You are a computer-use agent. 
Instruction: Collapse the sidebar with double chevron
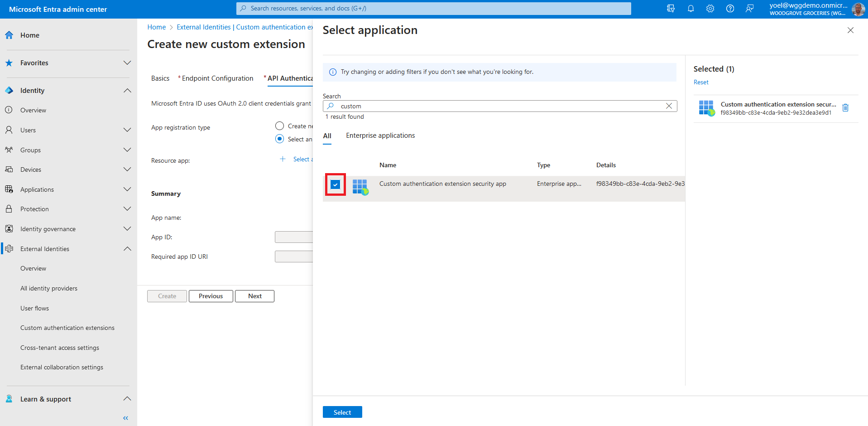coord(125,418)
